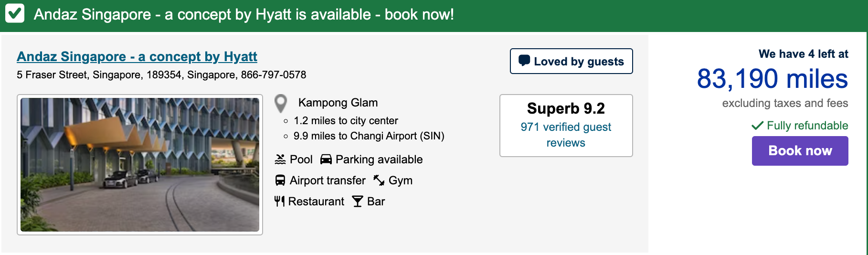
Task: Open the hotel exterior photo thumbnail
Action: tap(140, 165)
